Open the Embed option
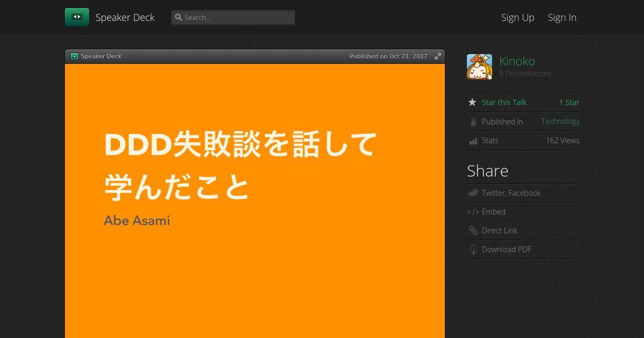Screen dimensions: 644x338 pos(494,212)
